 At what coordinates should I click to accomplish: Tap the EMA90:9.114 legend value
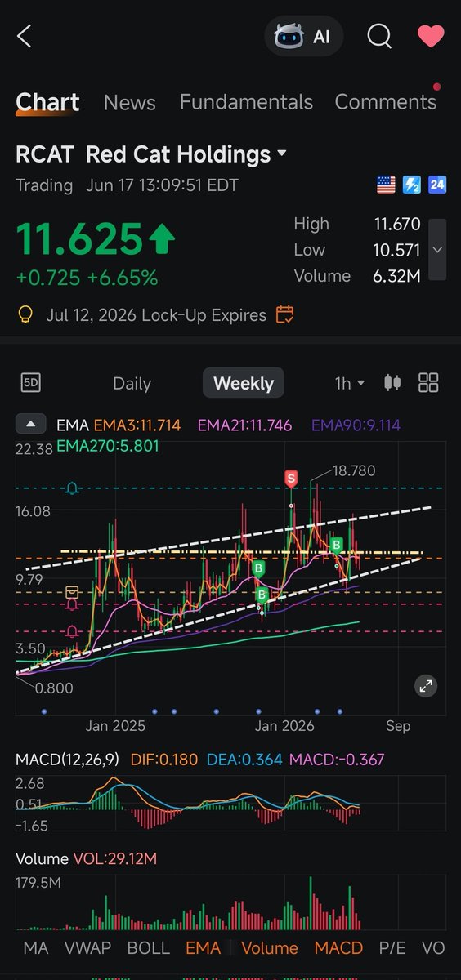[356, 425]
